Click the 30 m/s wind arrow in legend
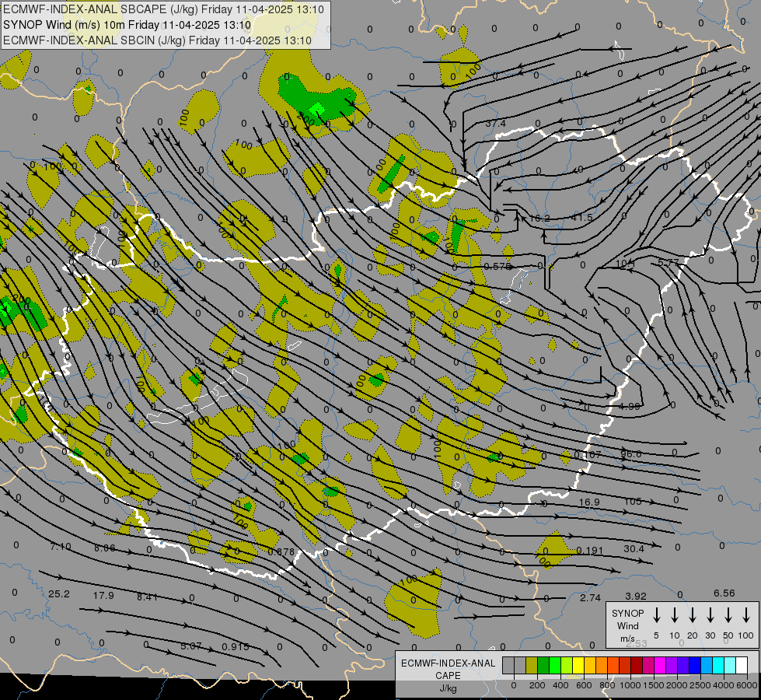 tap(710, 615)
